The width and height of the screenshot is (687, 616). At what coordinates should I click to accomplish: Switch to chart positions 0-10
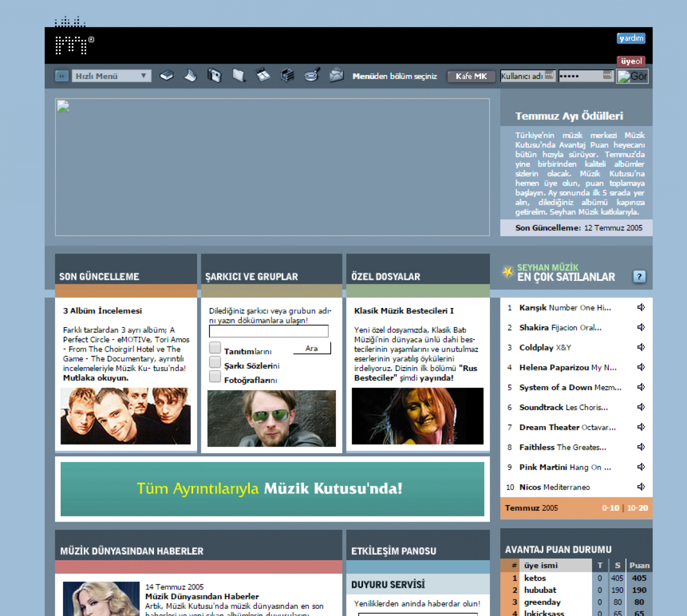coord(610,508)
